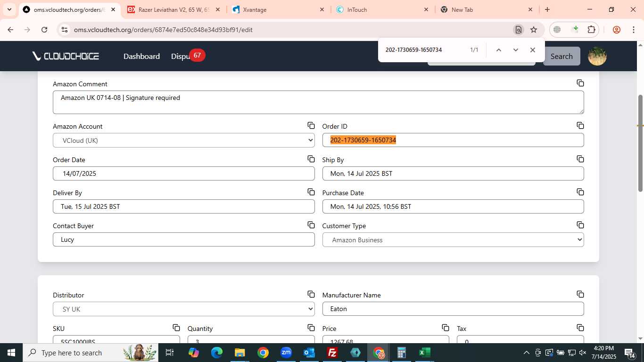Click the browser address bar URL
The image size is (644, 362).
pos(163,30)
